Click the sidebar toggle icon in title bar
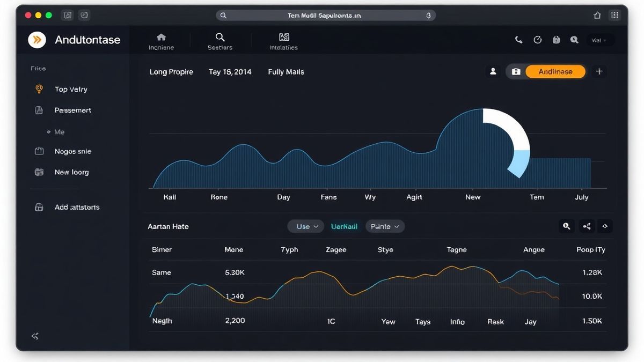 point(68,16)
